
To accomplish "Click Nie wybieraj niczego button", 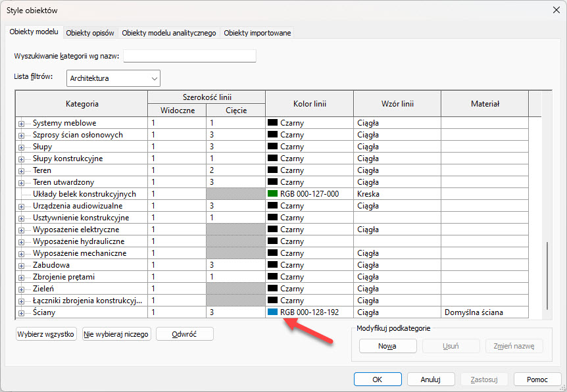I will point(116,334).
